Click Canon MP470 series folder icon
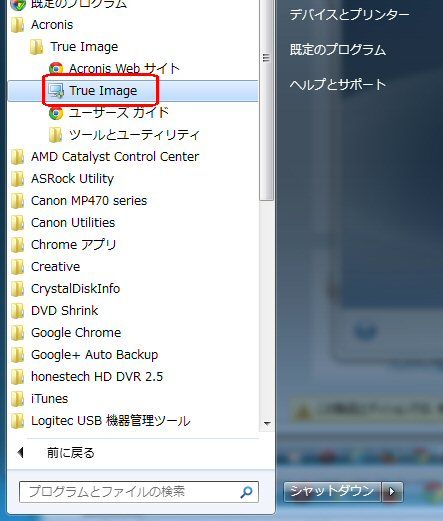 (x=18, y=201)
